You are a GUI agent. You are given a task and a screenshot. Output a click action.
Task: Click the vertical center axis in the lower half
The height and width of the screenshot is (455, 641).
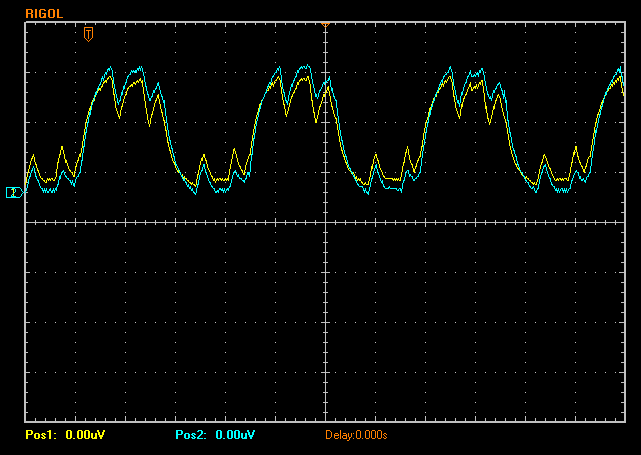point(325,323)
